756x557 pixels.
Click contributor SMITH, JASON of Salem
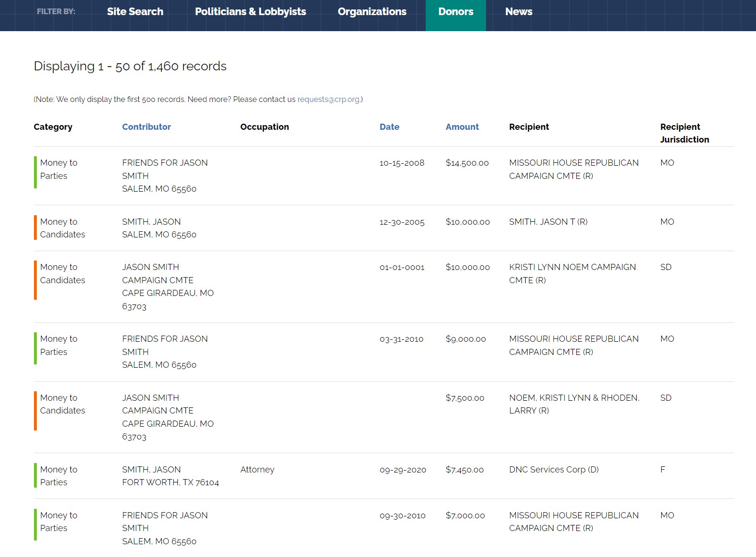click(159, 228)
